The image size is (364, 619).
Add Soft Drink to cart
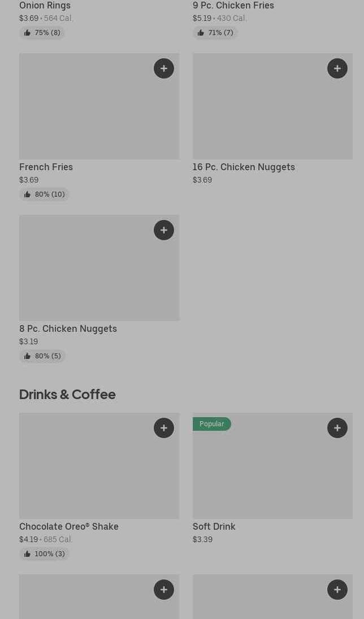coord(337,428)
